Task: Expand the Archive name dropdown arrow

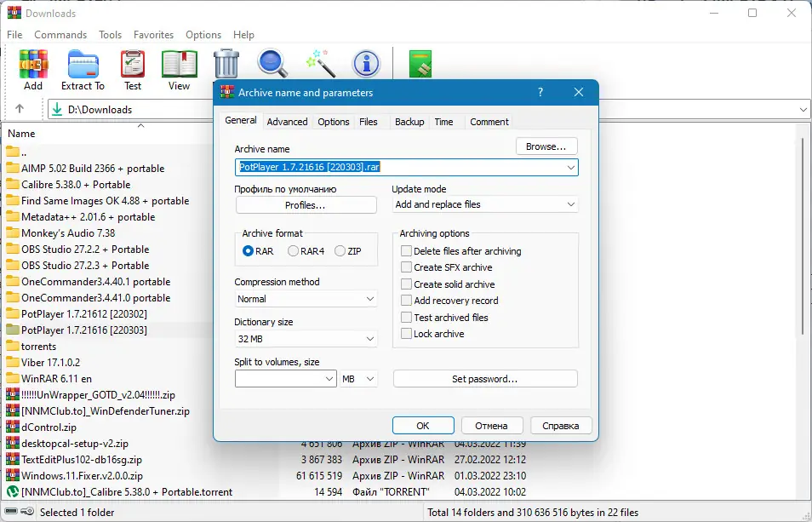Action: click(570, 167)
